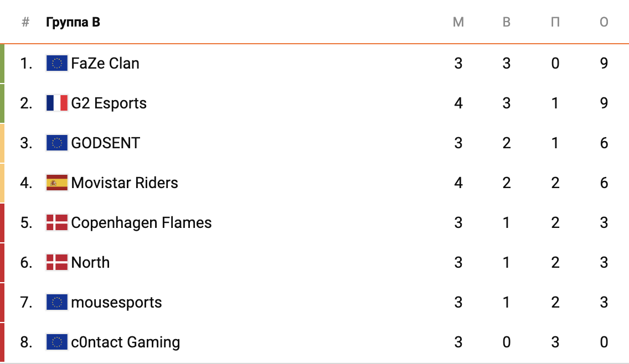Click the В wins column header
This screenshot has width=629, height=364.
coord(507,22)
